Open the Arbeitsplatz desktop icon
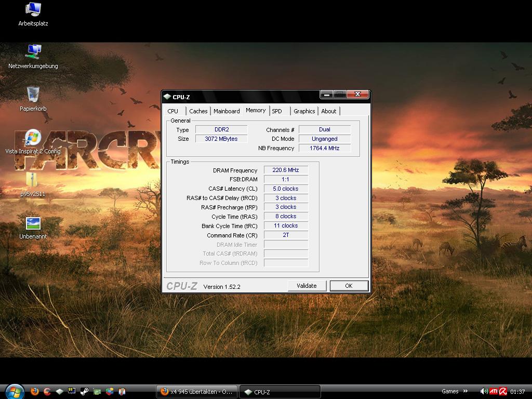 (33, 14)
